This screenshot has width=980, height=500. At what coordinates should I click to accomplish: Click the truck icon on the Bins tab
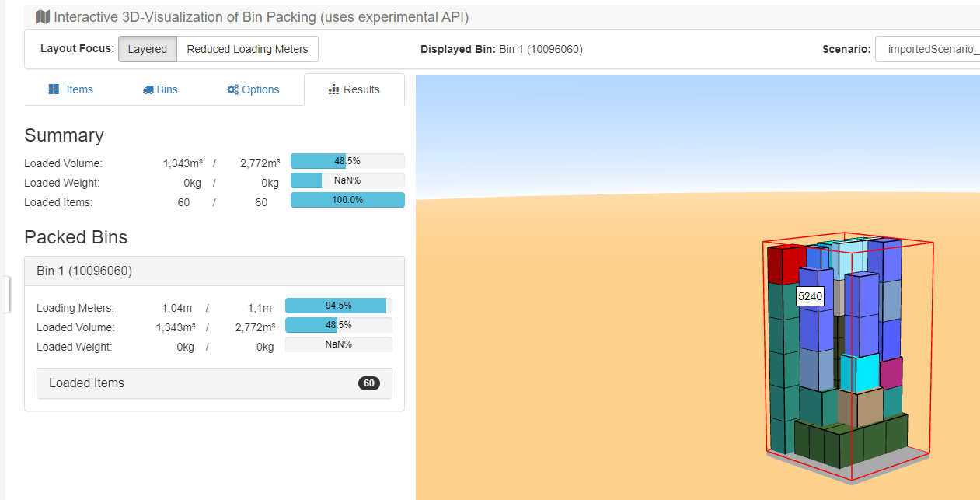click(x=148, y=89)
